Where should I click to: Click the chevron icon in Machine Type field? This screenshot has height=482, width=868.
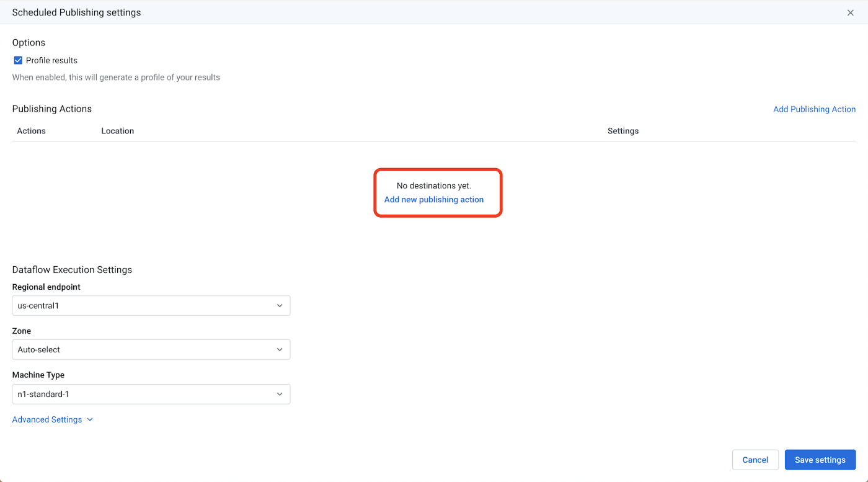280,394
